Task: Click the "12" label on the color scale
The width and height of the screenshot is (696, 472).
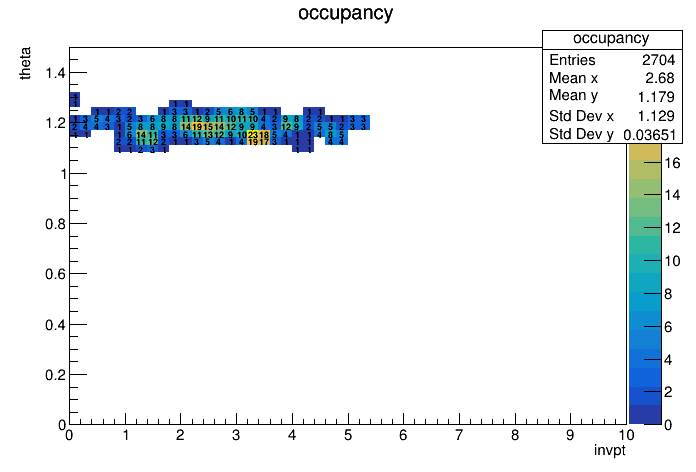Action: (672, 228)
